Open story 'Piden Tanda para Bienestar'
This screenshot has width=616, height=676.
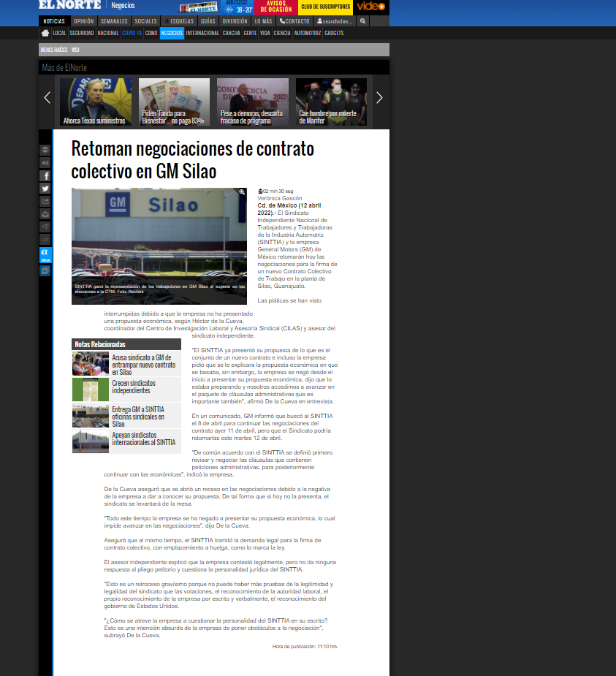point(174,102)
